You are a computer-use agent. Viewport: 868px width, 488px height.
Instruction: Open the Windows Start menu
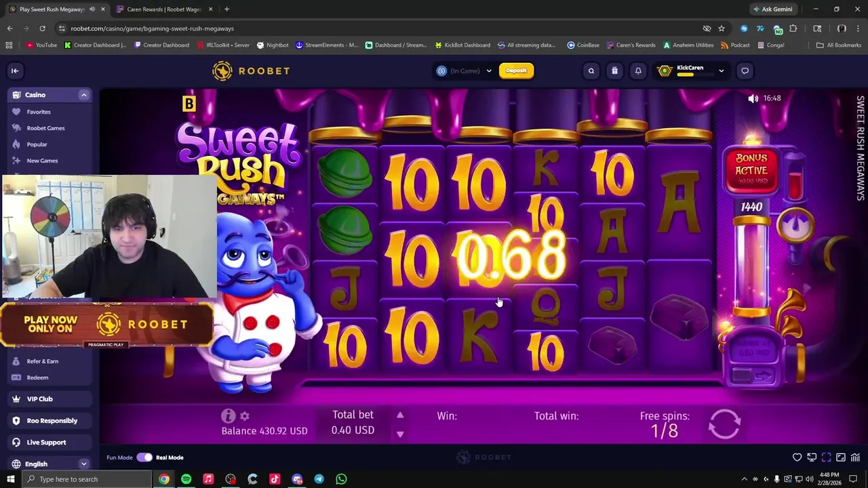(x=10, y=479)
